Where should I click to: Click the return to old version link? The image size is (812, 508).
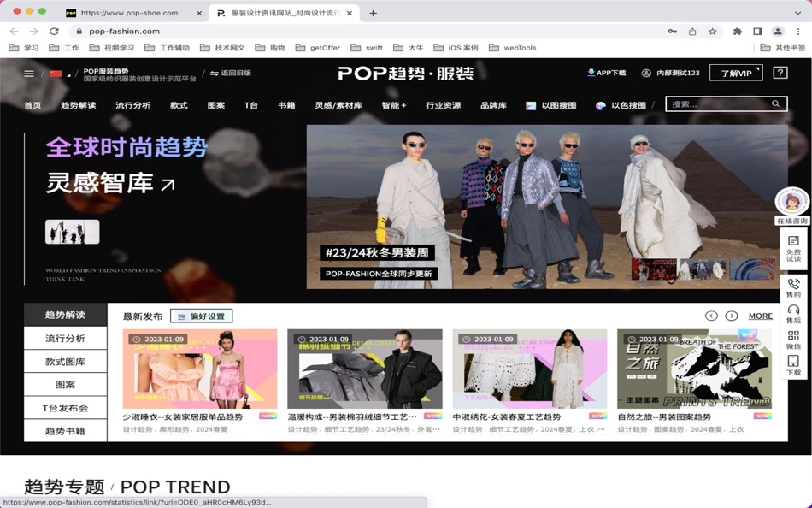coord(231,73)
